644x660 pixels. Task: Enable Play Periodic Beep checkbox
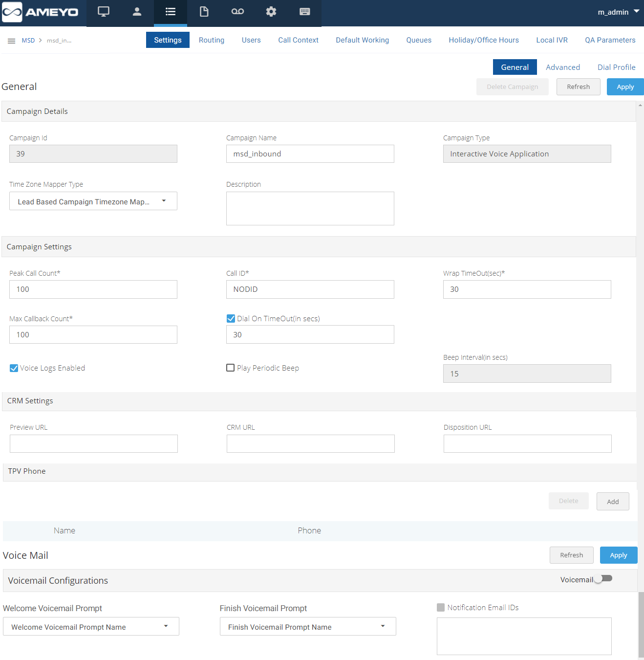[231, 368]
